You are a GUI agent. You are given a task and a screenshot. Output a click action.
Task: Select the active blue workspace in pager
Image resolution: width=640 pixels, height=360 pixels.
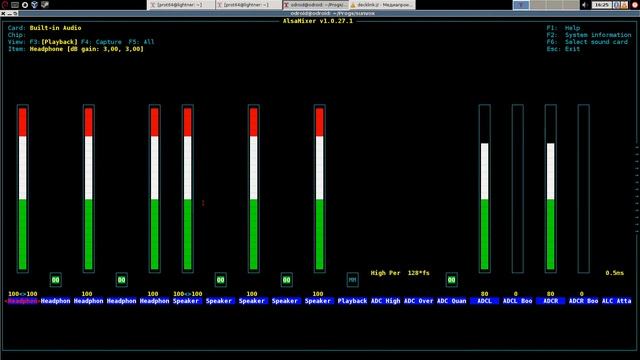(x=521, y=5)
